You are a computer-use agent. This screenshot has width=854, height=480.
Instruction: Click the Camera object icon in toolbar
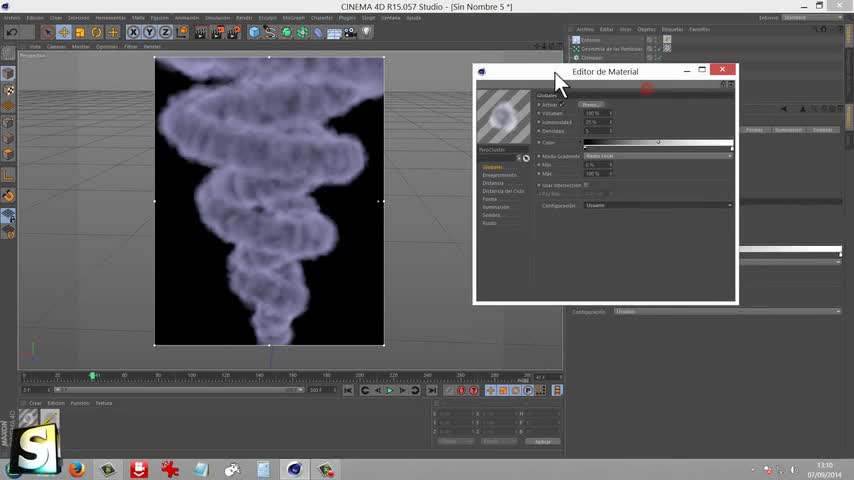click(350, 32)
